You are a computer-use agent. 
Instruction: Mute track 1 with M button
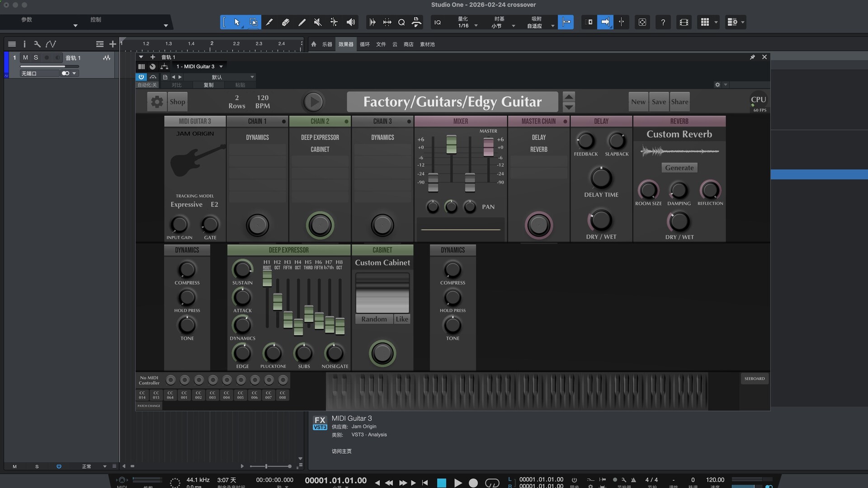click(25, 57)
